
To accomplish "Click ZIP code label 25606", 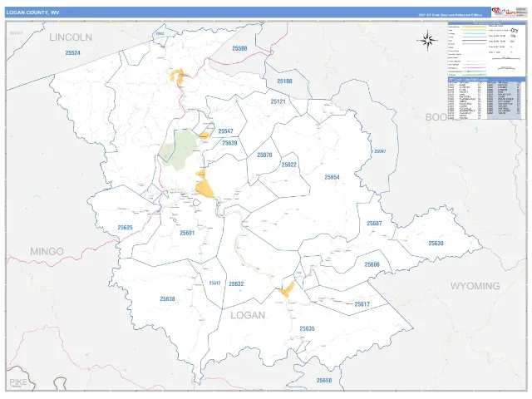I will 372,264.
